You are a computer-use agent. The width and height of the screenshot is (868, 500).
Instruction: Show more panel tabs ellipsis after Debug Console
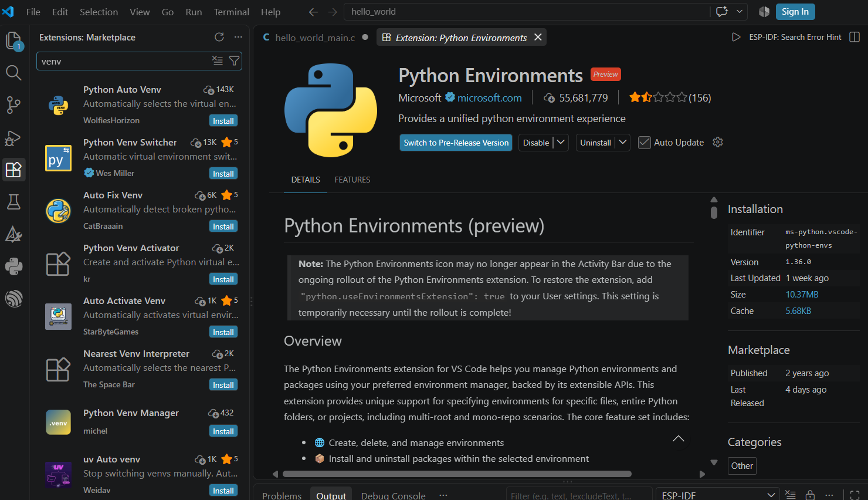click(x=443, y=495)
